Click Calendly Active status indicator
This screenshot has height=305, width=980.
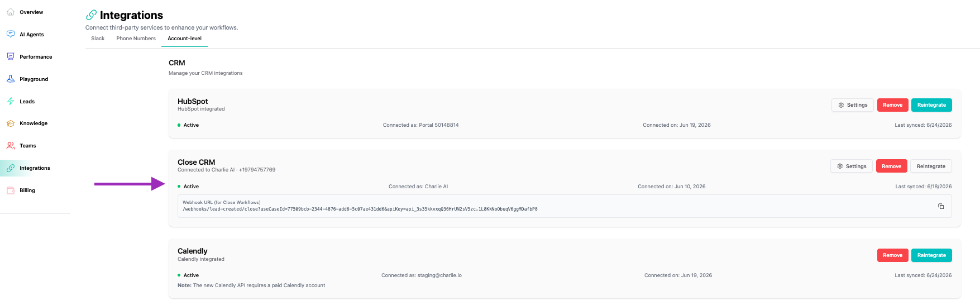click(188, 275)
